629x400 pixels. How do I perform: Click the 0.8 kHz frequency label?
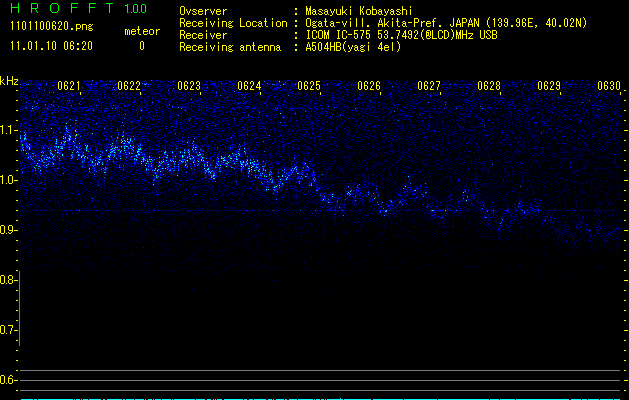tap(9, 280)
